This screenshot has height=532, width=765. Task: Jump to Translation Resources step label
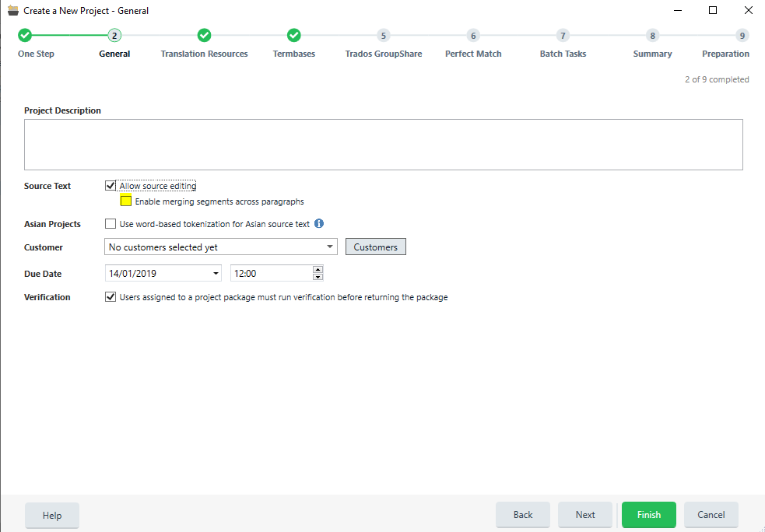tap(204, 54)
